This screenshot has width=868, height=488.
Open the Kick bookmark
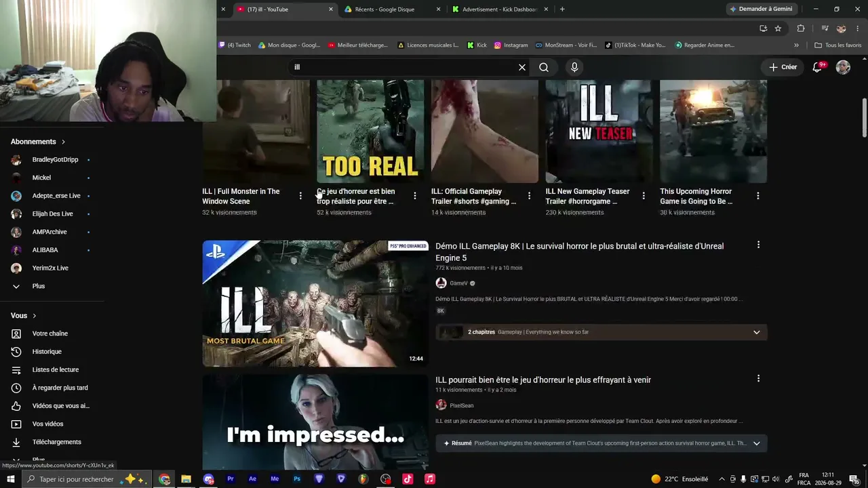(x=477, y=45)
